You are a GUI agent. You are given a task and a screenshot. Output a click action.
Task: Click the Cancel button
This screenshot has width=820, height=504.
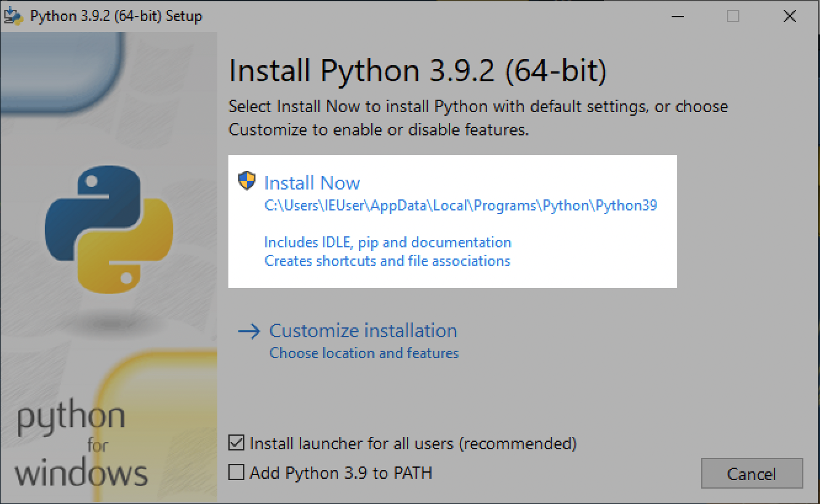point(752,473)
